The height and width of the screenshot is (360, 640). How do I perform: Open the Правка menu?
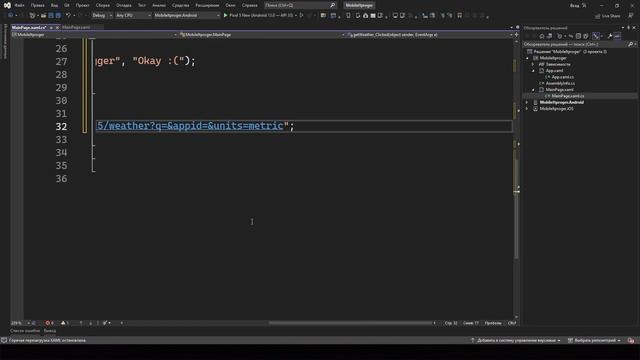[37, 5]
